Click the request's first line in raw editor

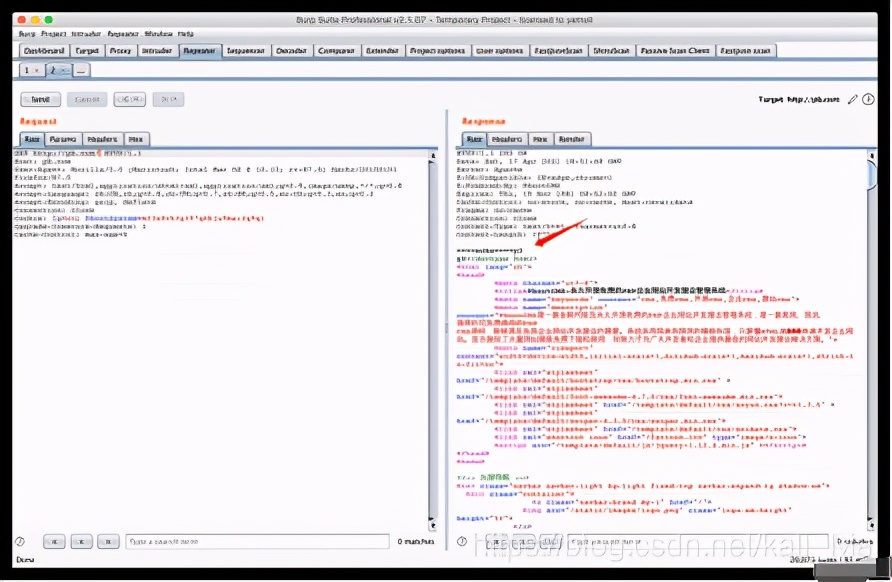point(78,154)
